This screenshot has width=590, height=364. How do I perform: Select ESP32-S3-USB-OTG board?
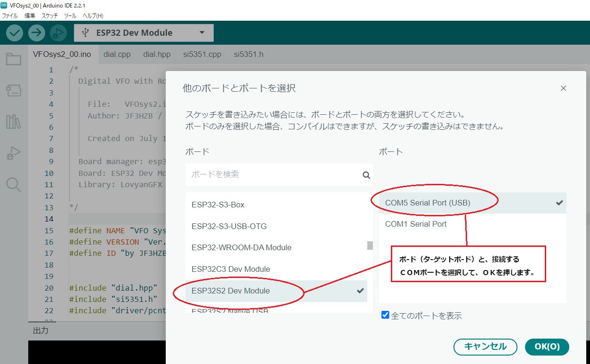coord(276,226)
